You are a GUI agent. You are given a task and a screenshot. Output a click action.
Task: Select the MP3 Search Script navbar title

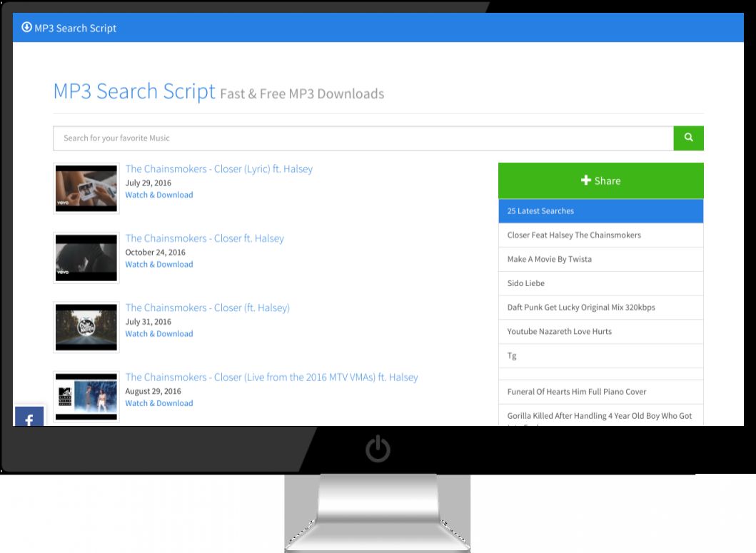click(x=74, y=28)
